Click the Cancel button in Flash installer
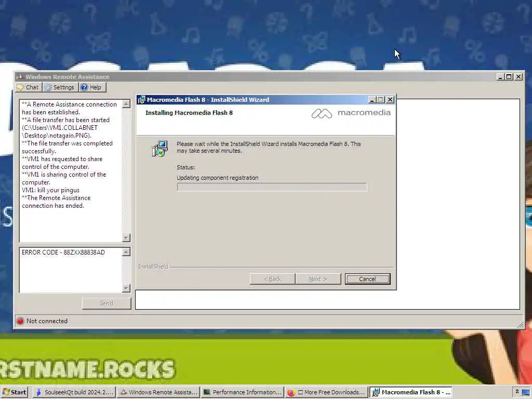Image resolution: width=532 pixels, height=399 pixels. (367, 279)
